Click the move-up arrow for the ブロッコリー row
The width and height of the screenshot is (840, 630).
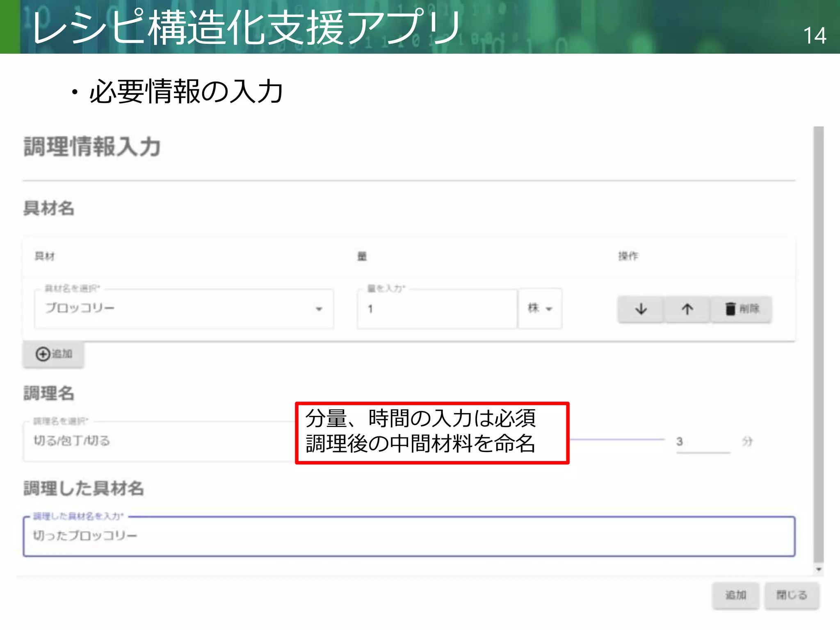(x=687, y=309)
